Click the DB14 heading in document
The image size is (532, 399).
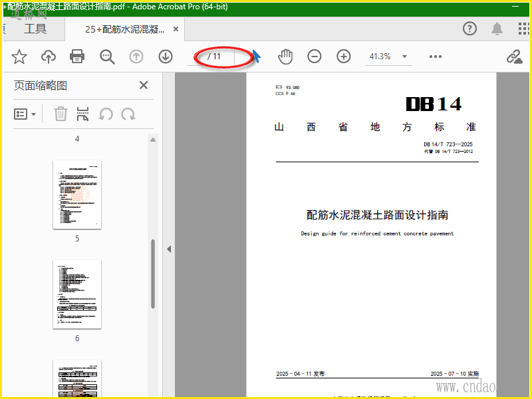[x=434, y=104]
